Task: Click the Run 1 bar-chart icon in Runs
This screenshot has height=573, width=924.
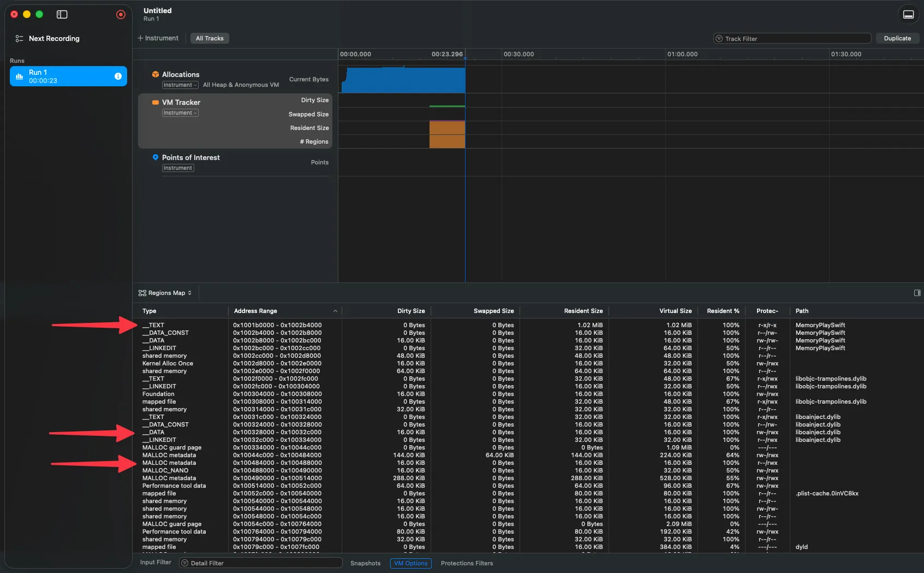Action: (19, 76)
